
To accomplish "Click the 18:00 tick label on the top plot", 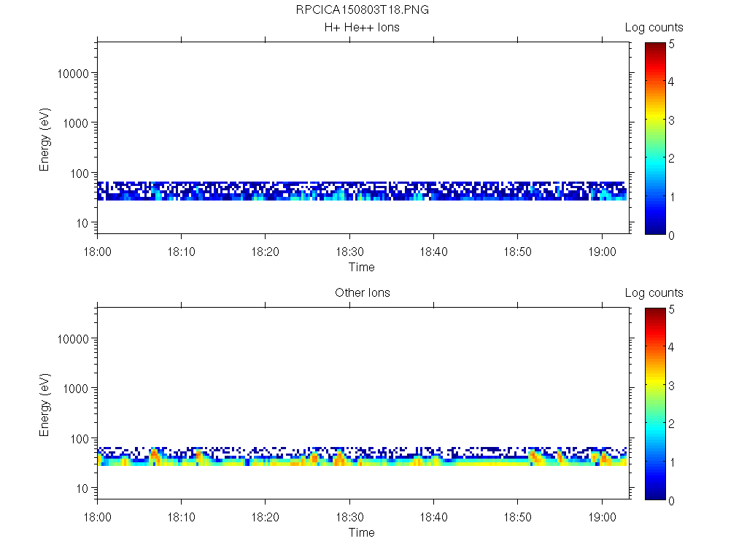I will [97, 252].
